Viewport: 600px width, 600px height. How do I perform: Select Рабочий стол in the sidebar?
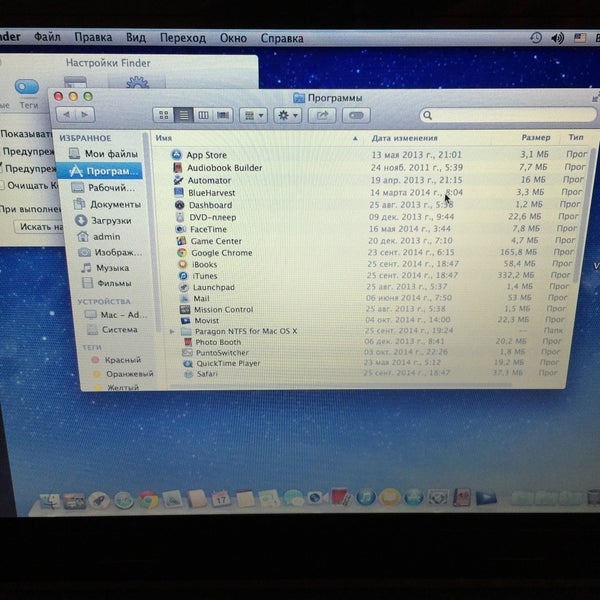pyautogui.click(x=103, y=188)
